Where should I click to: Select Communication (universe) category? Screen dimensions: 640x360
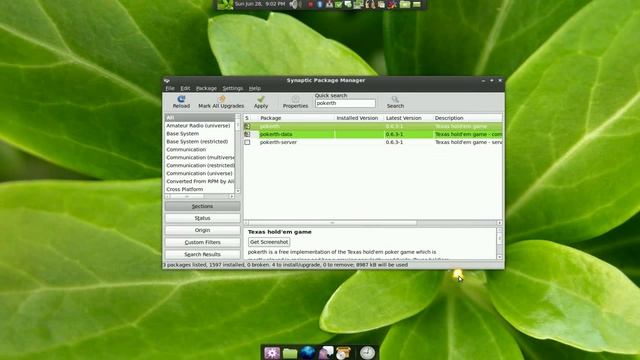click(x=200, y=173)
